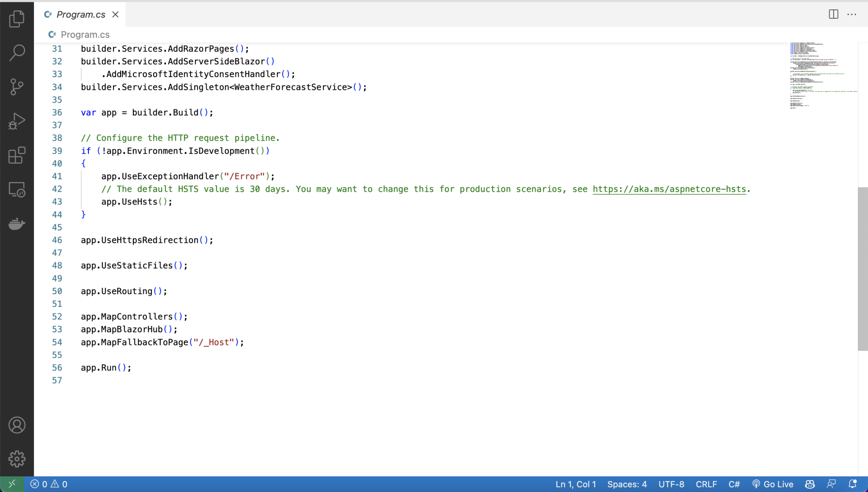868x492 pixels.
Task: Open the Source Control view
Action: [x=17, y=87]
